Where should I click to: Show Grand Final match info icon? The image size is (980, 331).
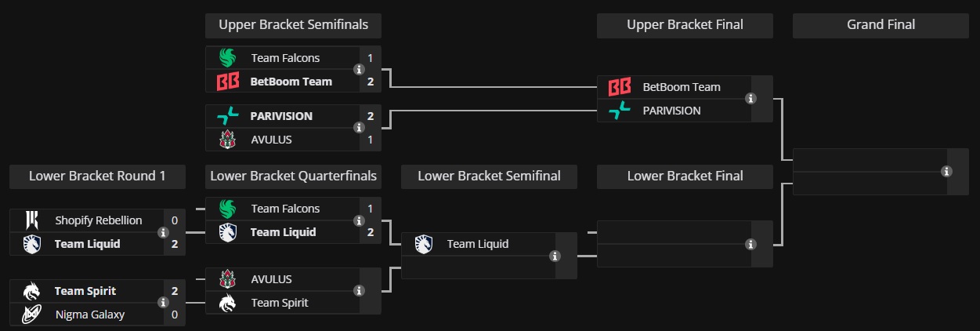[x=947, y=171]
